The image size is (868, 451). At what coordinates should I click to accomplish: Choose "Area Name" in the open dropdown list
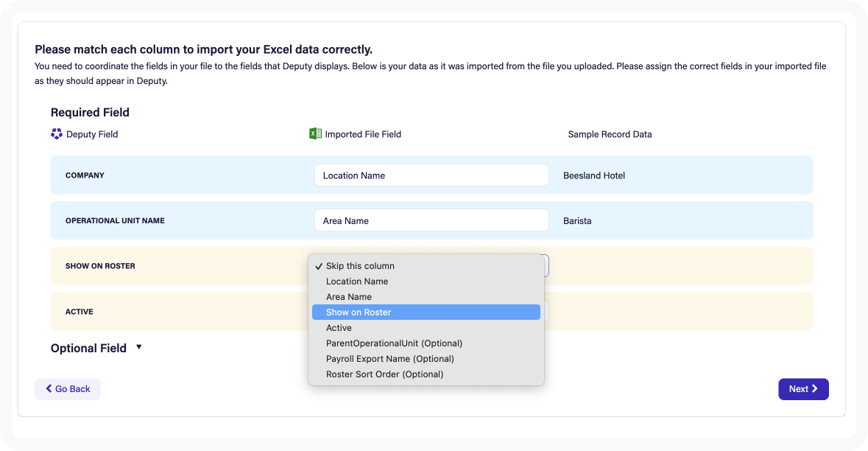point(349,297)
